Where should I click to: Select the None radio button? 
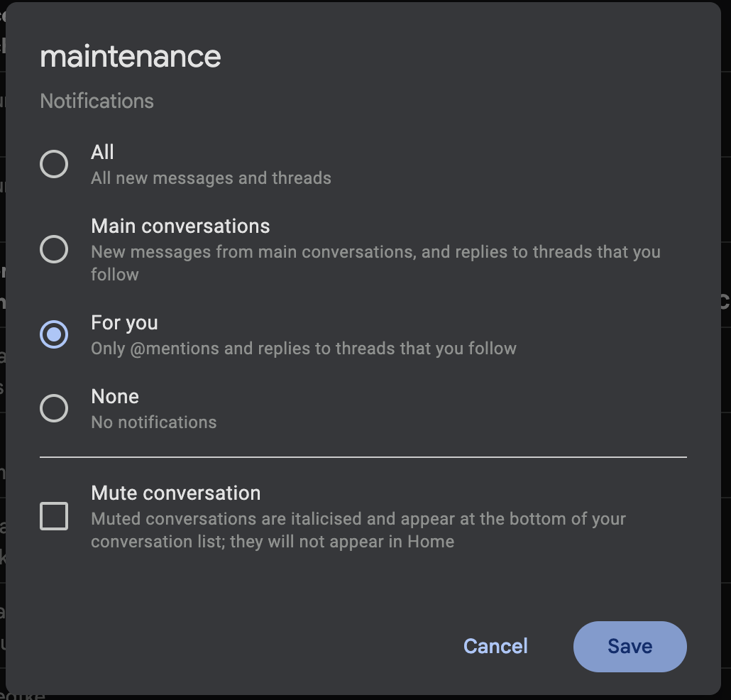tap(54, 408)
